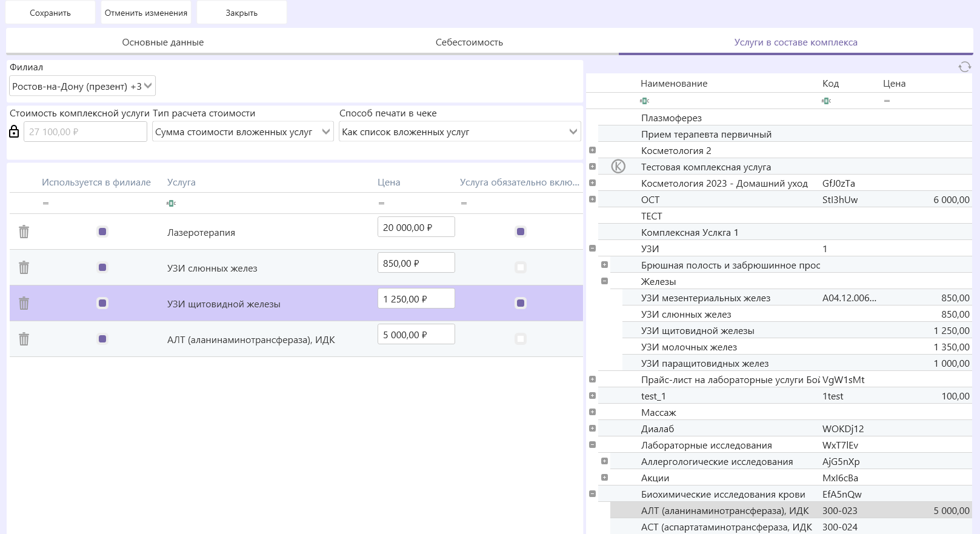The width and height of the screenshot is (980, 534).
Task: Expand the ОСТ tree node
Action: (593, 199)
